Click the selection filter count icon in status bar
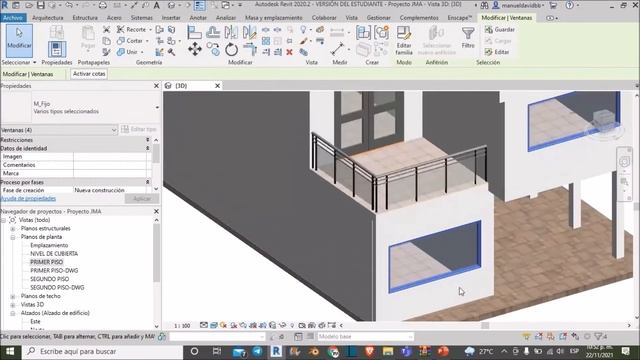The width and height of the screenshot is (640, 360). [600, 336]
